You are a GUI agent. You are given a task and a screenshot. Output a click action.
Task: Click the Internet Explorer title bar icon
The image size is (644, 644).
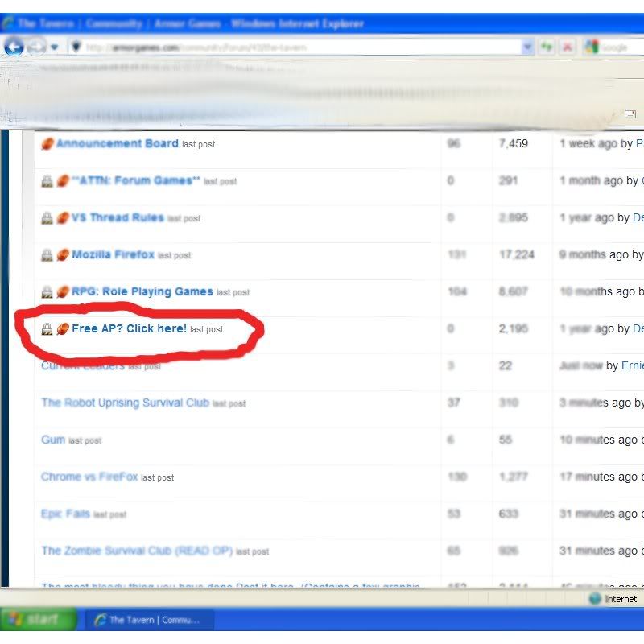pos(8,23)
